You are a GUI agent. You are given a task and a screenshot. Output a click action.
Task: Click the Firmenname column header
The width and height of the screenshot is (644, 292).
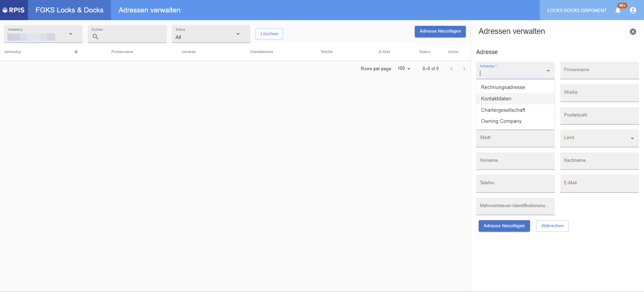click(x=122, y=52)
